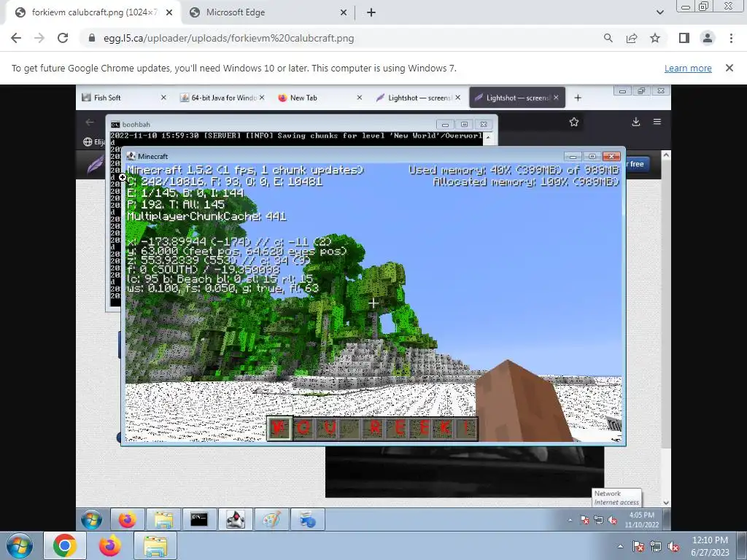Click the Windows 7 Start button, bottom taskbar
The width and height of the screenshot is (747, 560).
pyautogui.click(x=19, y=545)
